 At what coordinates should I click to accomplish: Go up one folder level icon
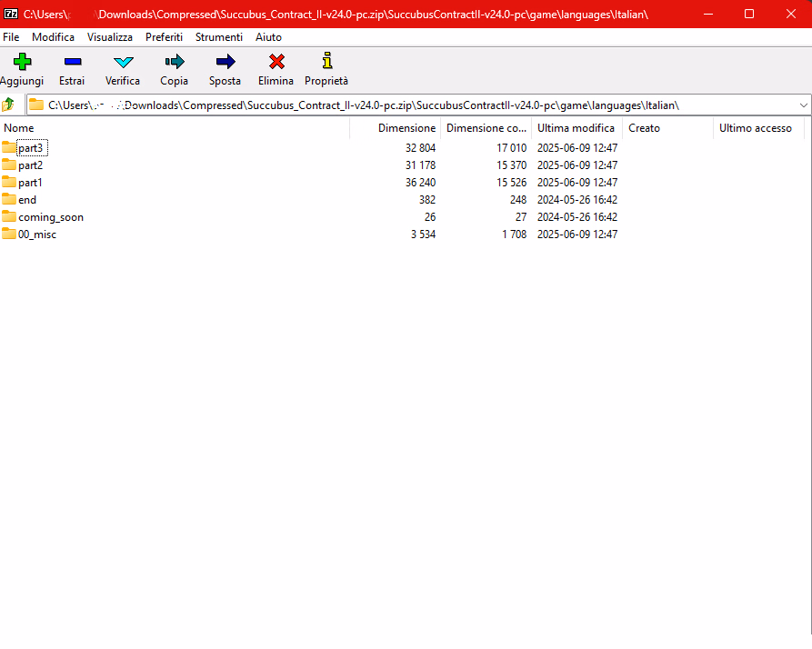coord(9,105)
